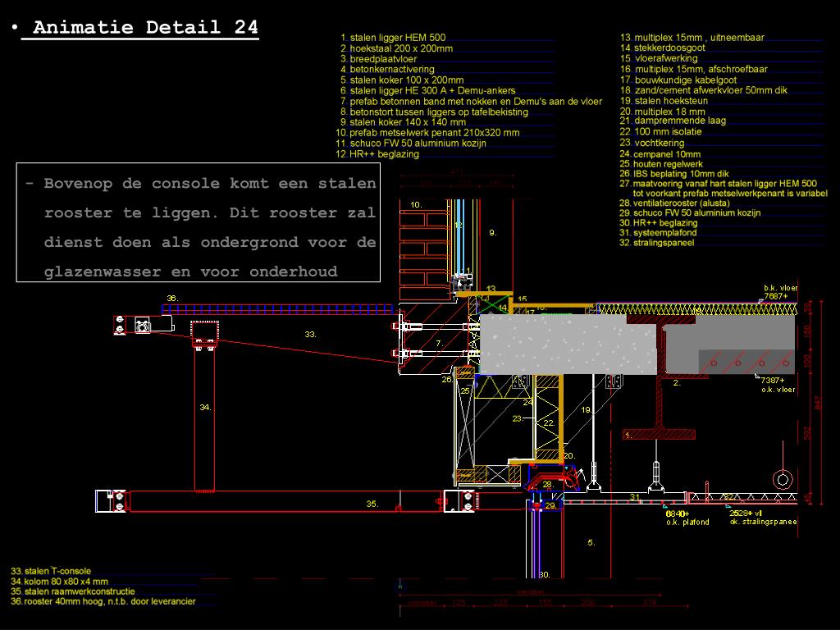Select legend line '6. stalen ligger HE 300 A + Demu-ankers'
The image size is (840, 630).
[427, 90]
